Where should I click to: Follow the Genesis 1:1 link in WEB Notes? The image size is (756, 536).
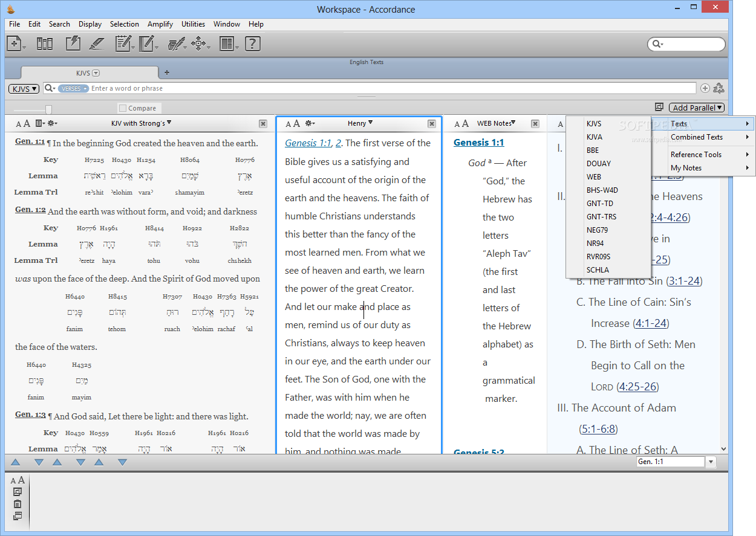(x=478, y=143)
